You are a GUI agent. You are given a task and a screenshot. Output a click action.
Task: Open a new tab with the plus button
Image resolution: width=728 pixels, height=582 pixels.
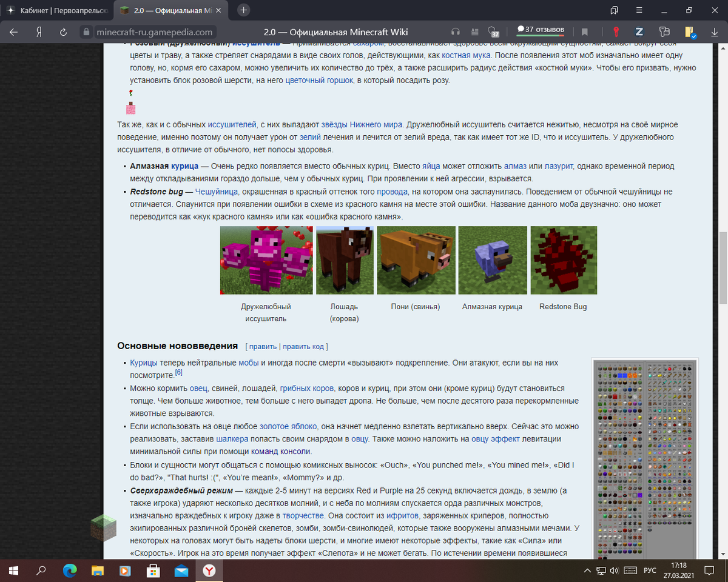coord(243,10)
